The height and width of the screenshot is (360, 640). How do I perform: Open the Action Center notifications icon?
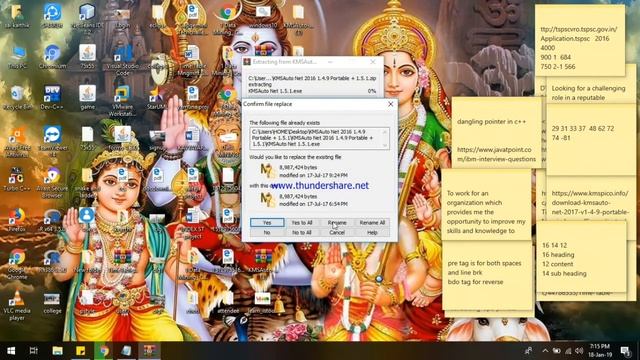(625, 351)
